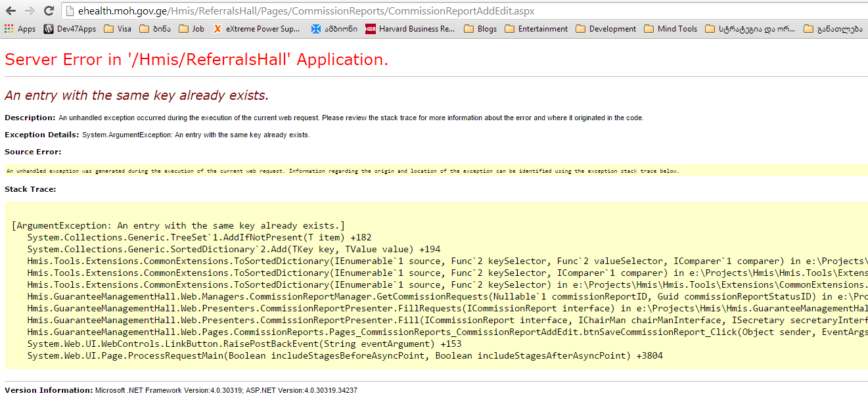The image size is (868, 404).
Task: Click the ArgumentException line in stack trace
Action: pos(177,225)
